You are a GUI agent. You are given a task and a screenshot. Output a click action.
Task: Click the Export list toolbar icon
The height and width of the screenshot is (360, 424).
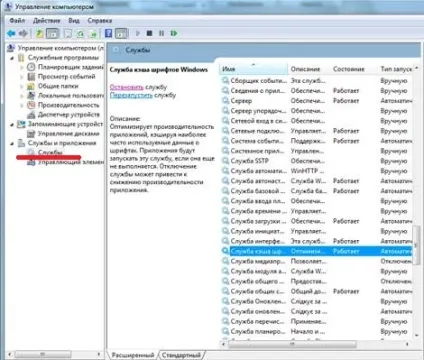click(93, 33)
